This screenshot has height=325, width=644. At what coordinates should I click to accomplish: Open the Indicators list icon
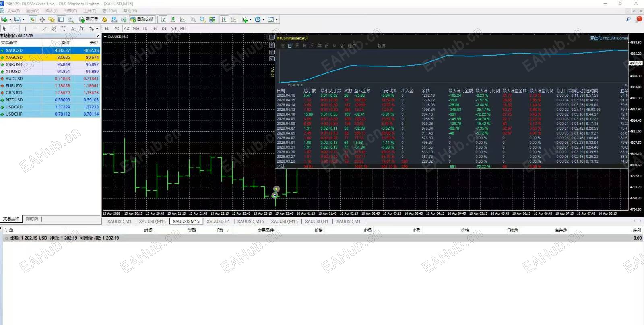pos(245,19)
